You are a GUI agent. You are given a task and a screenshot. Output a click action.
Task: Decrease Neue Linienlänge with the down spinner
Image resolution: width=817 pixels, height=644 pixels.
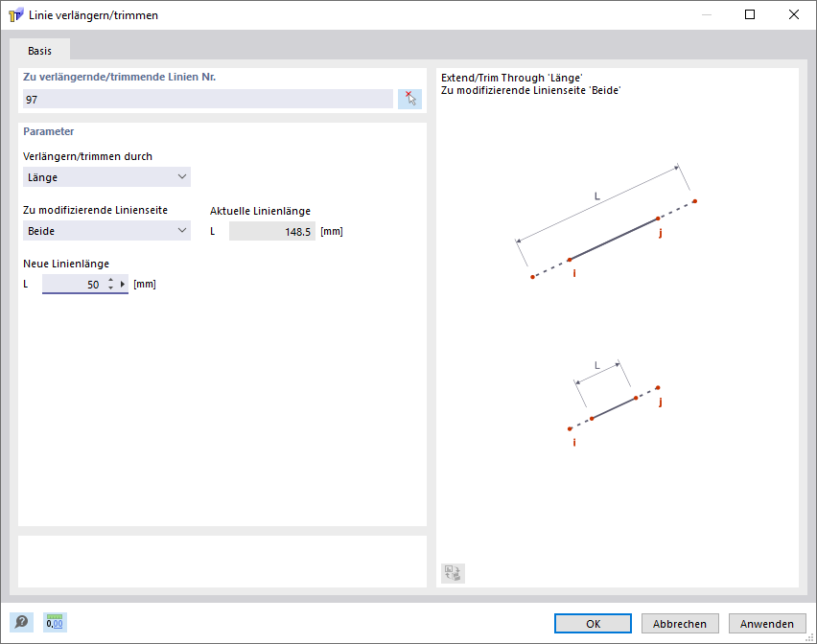(110, 287)
